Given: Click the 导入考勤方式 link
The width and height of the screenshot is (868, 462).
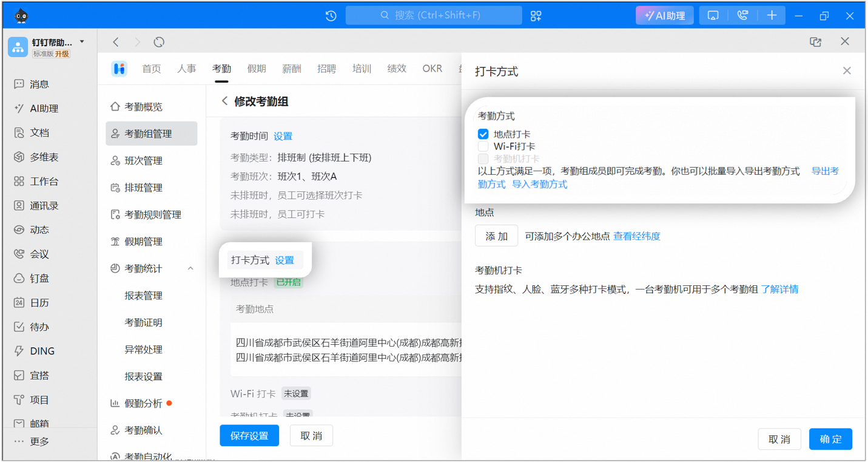Looking at the screenshot, I should [x=540, y=184].
